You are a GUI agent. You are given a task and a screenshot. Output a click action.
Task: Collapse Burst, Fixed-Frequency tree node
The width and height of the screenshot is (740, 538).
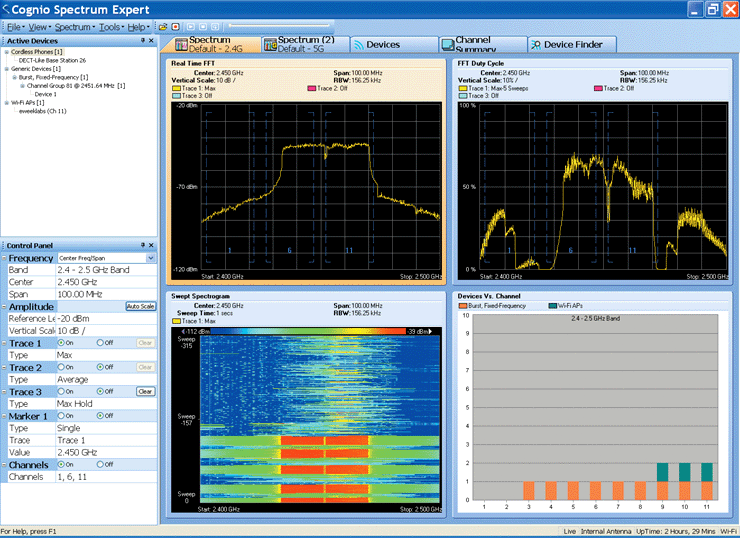15,77
